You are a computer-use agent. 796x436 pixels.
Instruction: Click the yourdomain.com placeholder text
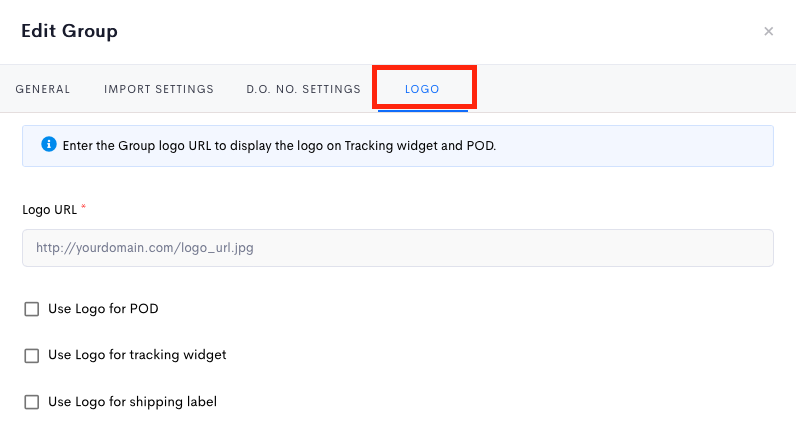click(x=145, y=248)
